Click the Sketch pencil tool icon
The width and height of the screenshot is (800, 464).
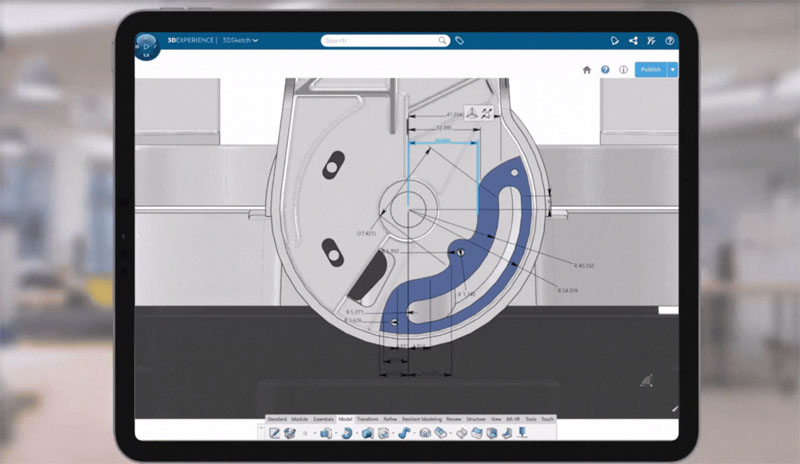tap(274, 433)
